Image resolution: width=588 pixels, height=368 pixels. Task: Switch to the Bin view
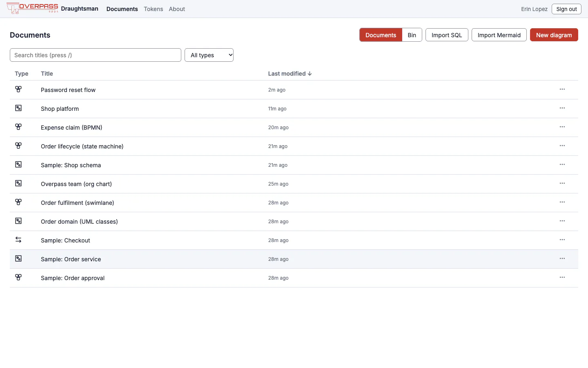coord(412,35)
